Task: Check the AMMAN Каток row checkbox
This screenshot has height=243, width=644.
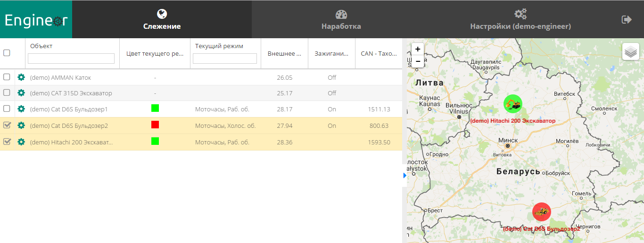Action: 7,77
